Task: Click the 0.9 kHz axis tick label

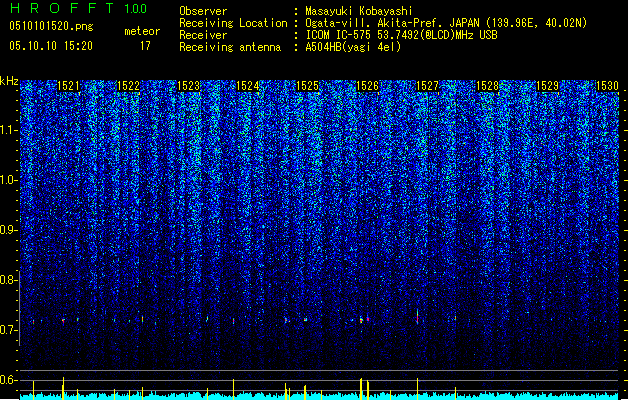Action: [9, 230]
